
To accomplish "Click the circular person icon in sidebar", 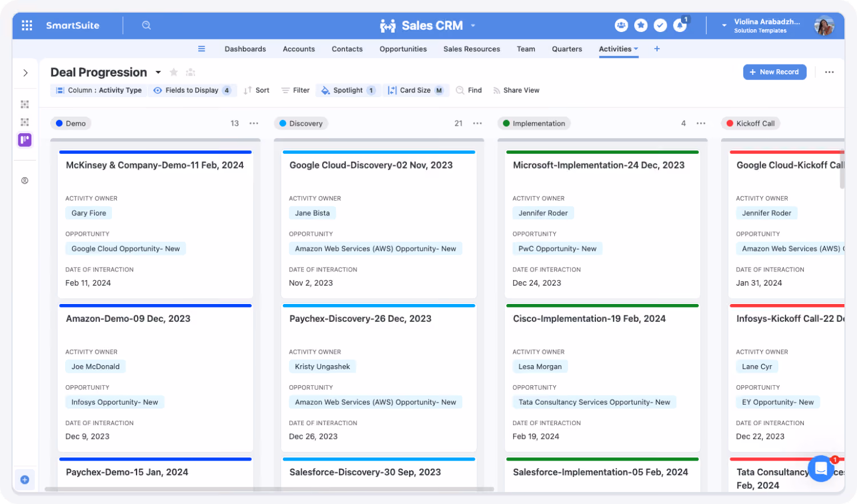I will pos(25,181).
